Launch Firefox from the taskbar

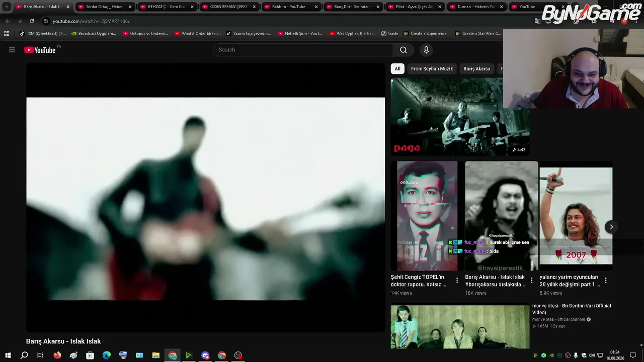[x=57, y=355]
